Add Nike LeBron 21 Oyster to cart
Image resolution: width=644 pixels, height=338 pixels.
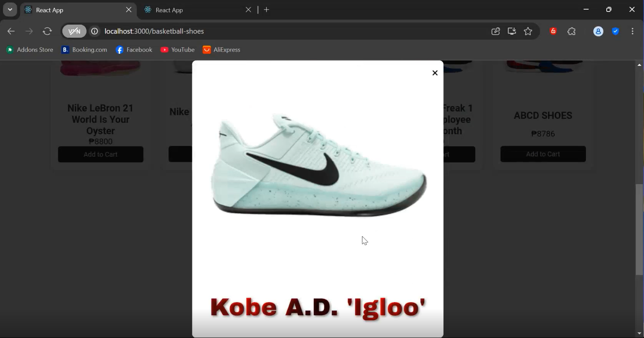click(101, 154)
